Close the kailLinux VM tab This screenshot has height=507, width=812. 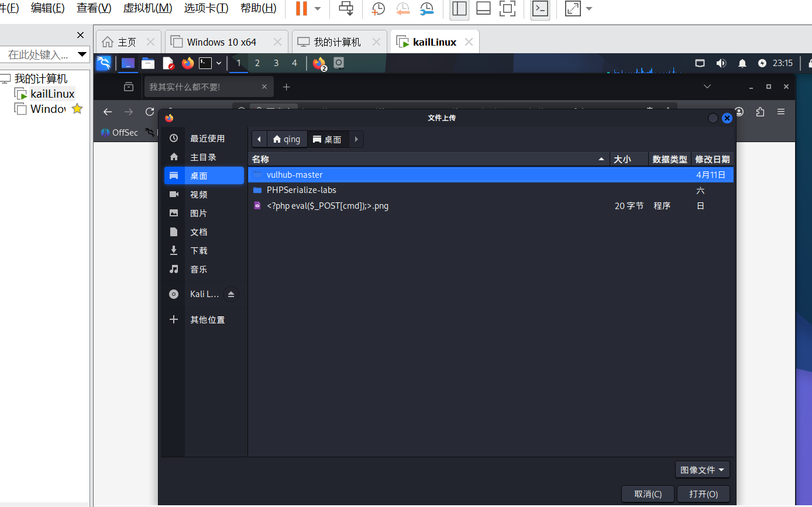(469, 42)
